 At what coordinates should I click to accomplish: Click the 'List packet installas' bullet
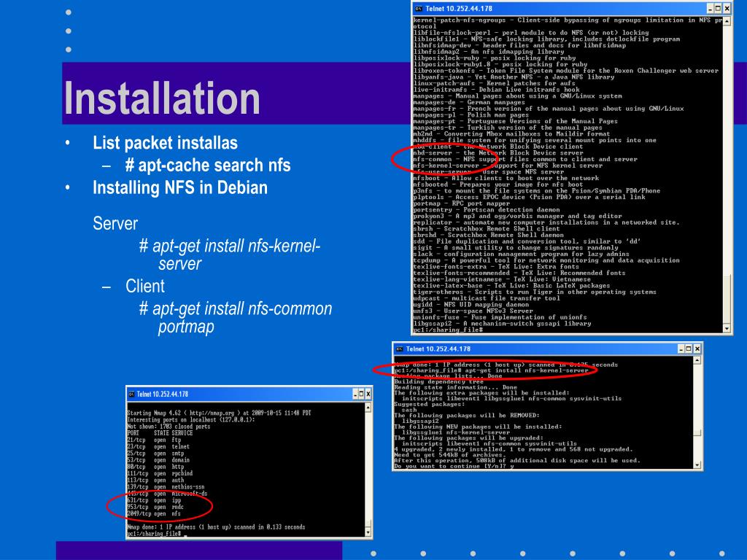[x=165, y=143]
